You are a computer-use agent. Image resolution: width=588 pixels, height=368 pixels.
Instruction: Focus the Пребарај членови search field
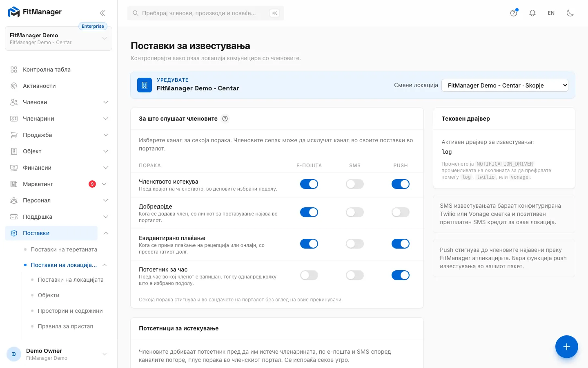pyautogui.click(x=206, y=13)
